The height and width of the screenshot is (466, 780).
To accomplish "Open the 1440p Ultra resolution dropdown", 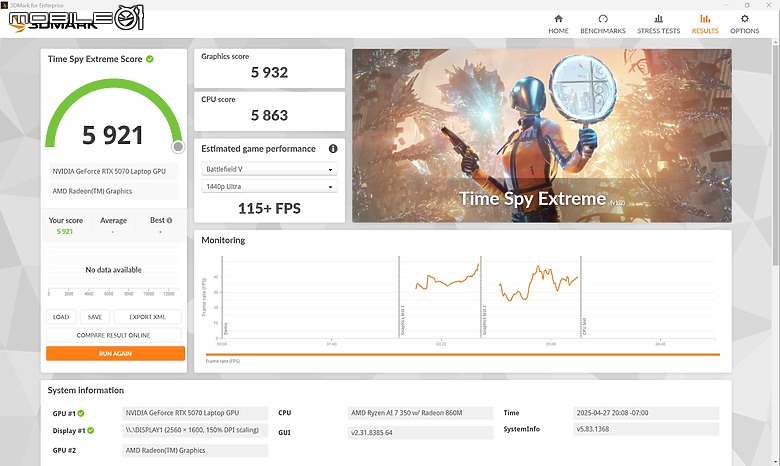I will [x=269, y=186].
